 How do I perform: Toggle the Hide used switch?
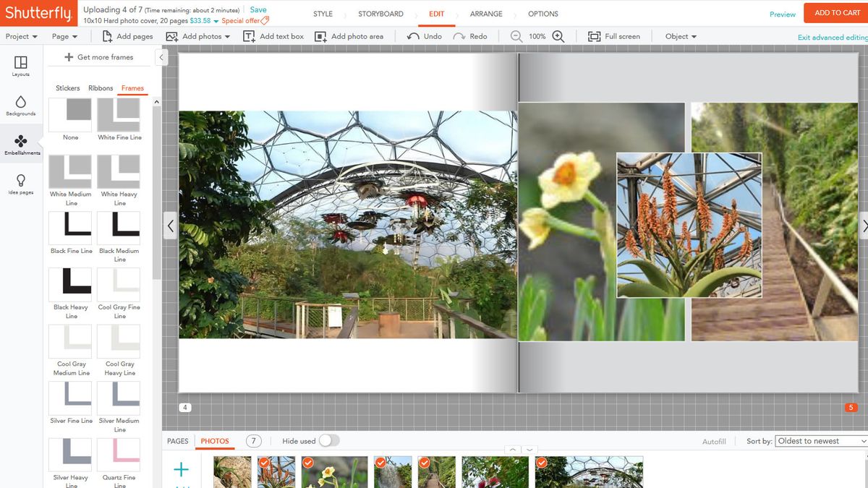pyautogui.click(x=329, y=440)
